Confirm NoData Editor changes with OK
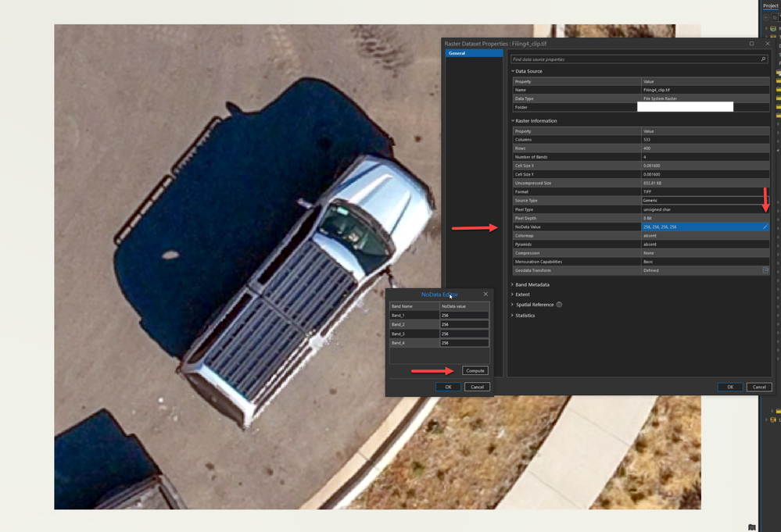 (x=448, y=387)
